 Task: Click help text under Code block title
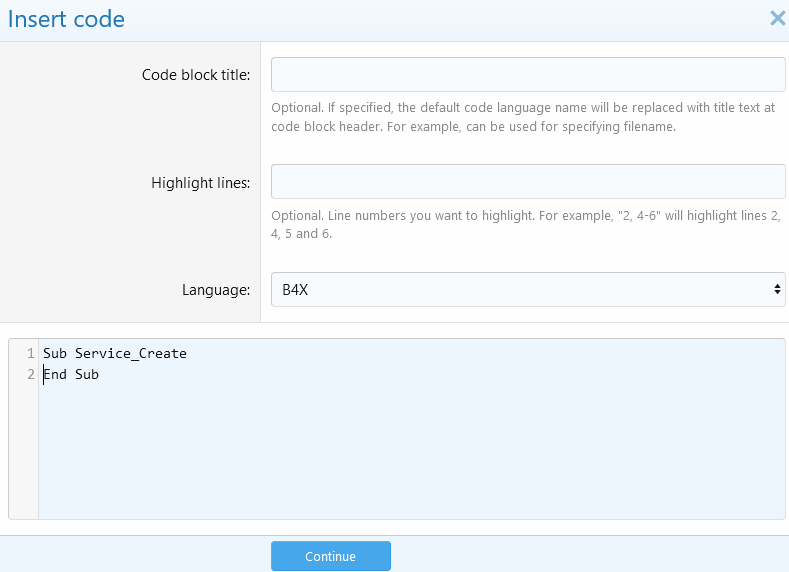coord(523,117)
